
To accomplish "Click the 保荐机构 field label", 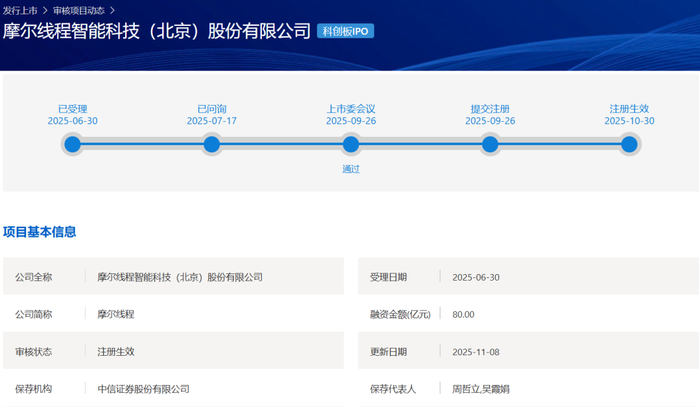I will tap(33, 389).
